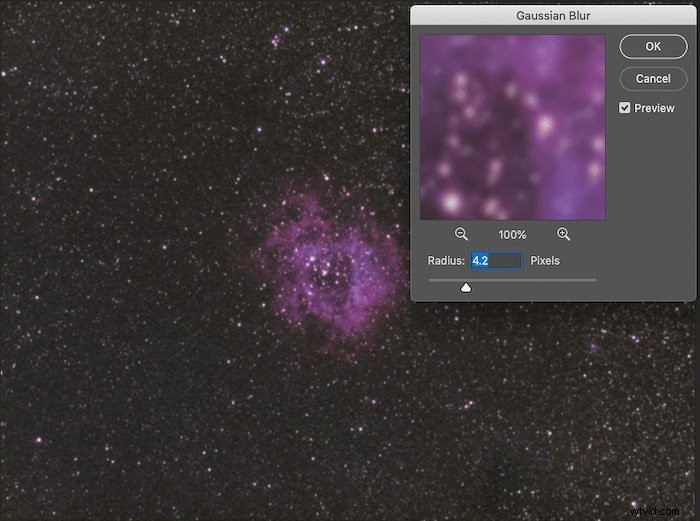Viewport: 700px width, 521px height.
Task: Zoom in the blur preview
Action: pos(563,234)
